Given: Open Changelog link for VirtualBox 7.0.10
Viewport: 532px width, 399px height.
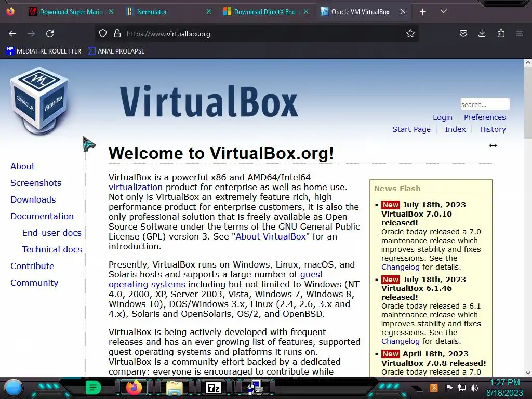Looking at the screenshot, I should coord(401,268).
